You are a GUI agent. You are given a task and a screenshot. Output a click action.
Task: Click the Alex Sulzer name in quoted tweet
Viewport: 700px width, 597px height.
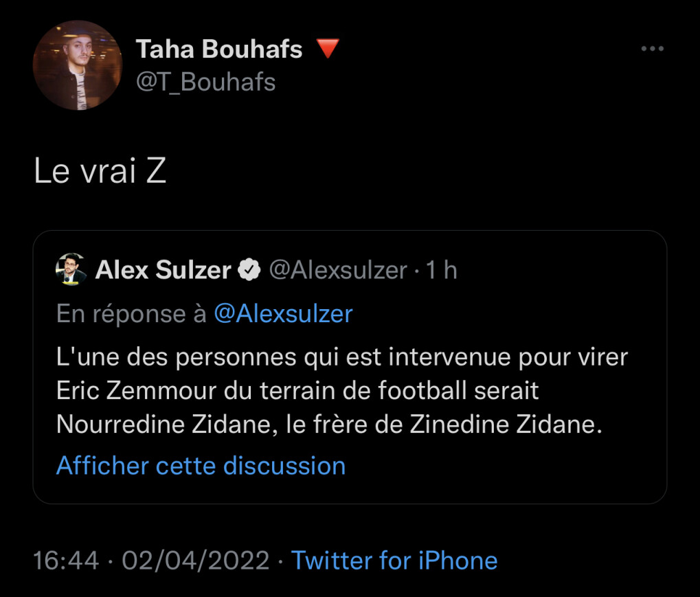163,271
